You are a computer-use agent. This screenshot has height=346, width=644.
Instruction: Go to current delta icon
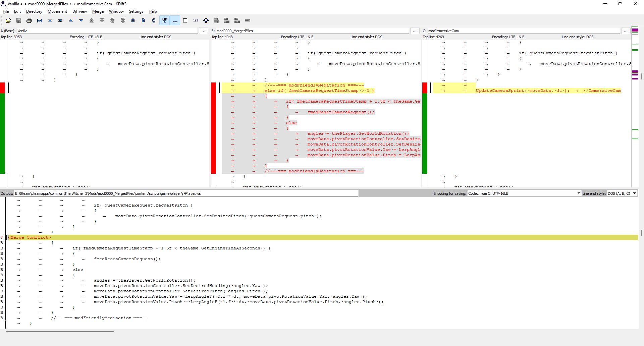point(40,20)
